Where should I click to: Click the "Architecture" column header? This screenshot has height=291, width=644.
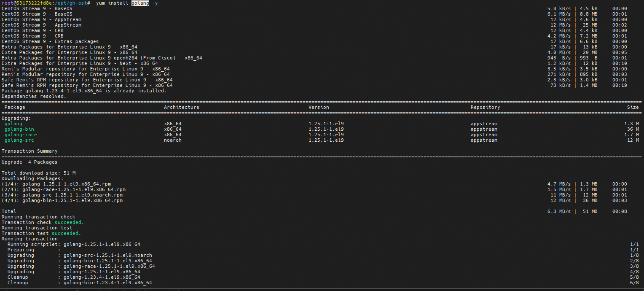click(182, 107)
